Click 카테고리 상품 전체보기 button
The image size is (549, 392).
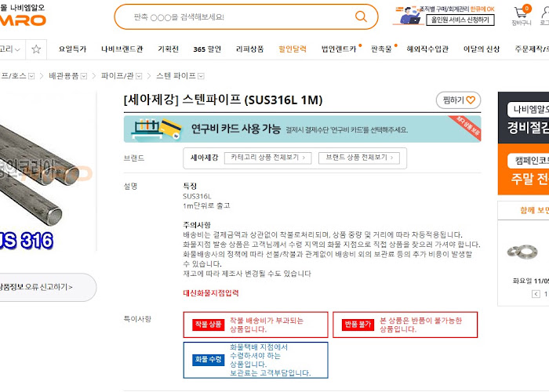[x=268, y=158]
